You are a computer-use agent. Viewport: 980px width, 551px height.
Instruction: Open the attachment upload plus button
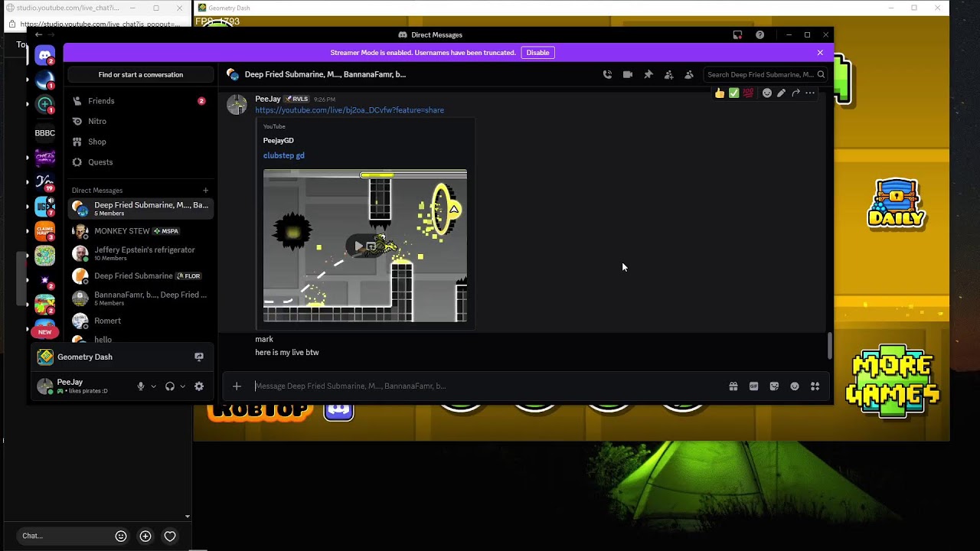[x=237, y=386]
